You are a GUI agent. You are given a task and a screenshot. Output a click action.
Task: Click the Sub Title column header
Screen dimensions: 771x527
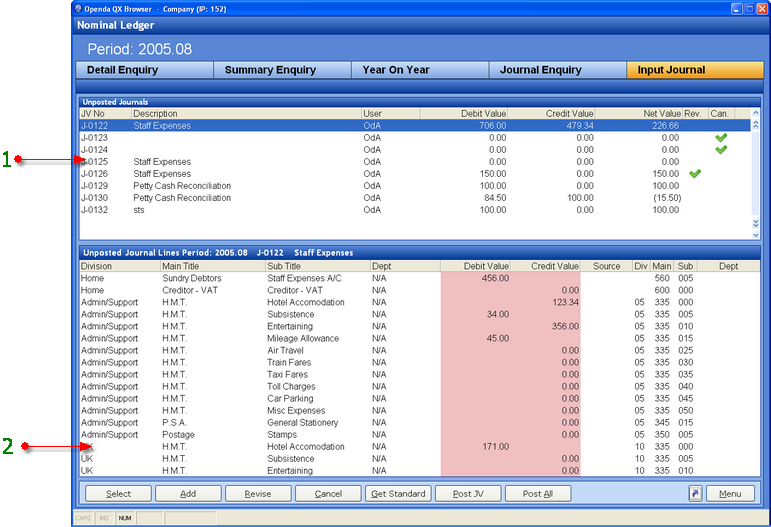317,266
